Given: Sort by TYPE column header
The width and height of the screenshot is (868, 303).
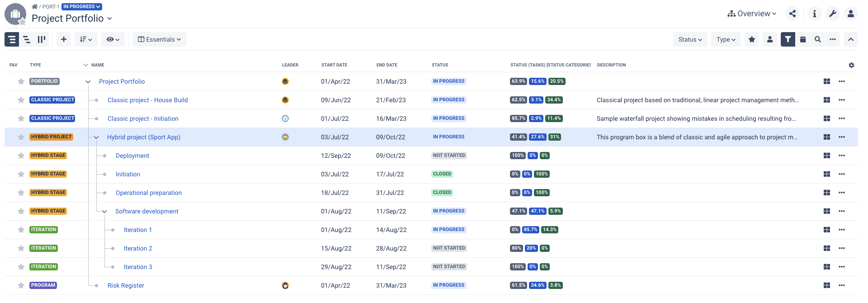Looking at the screenshot, I should [35, 65].
